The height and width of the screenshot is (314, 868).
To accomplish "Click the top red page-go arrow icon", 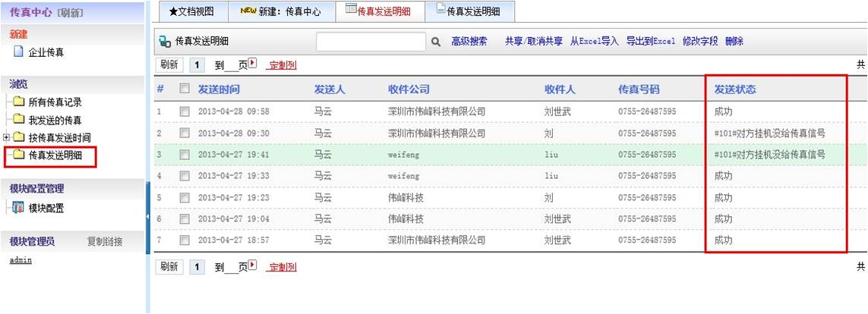I will 254,64.
